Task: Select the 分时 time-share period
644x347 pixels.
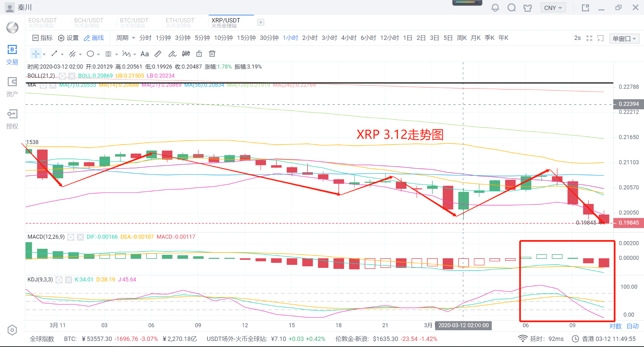Action: (145, 38)
